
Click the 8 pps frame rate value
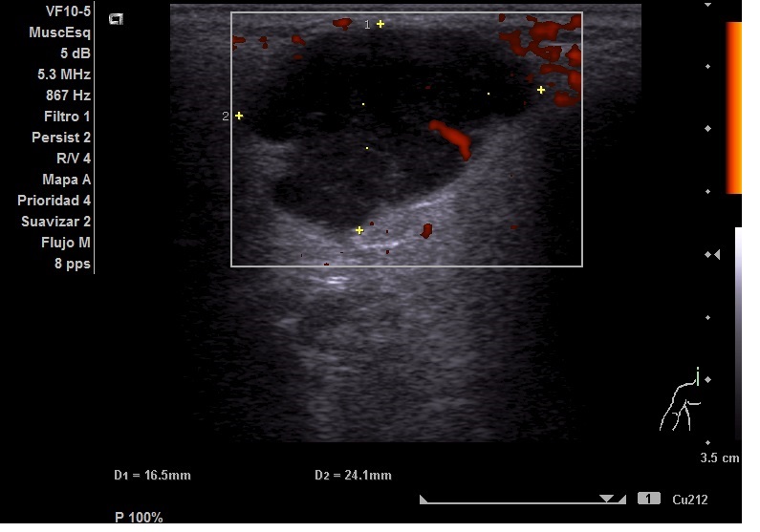[73, 264]
